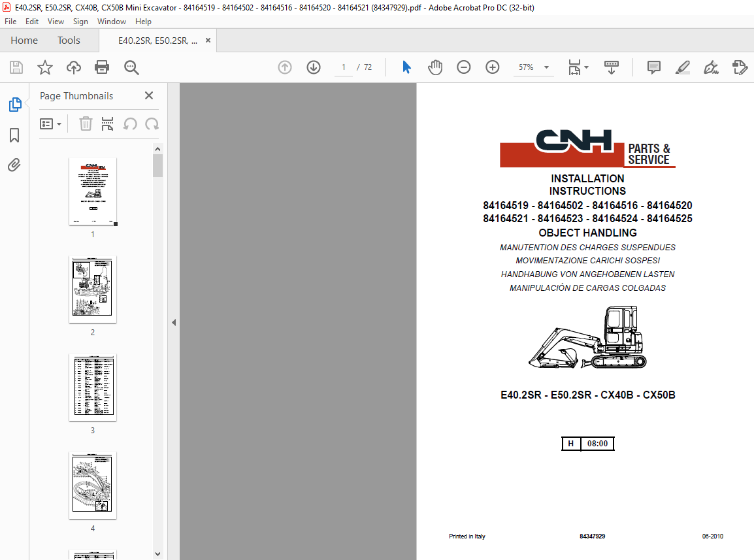The height and width of the screenshot is (560, 754).
Task: Click the page number input field
Action: 343,67
